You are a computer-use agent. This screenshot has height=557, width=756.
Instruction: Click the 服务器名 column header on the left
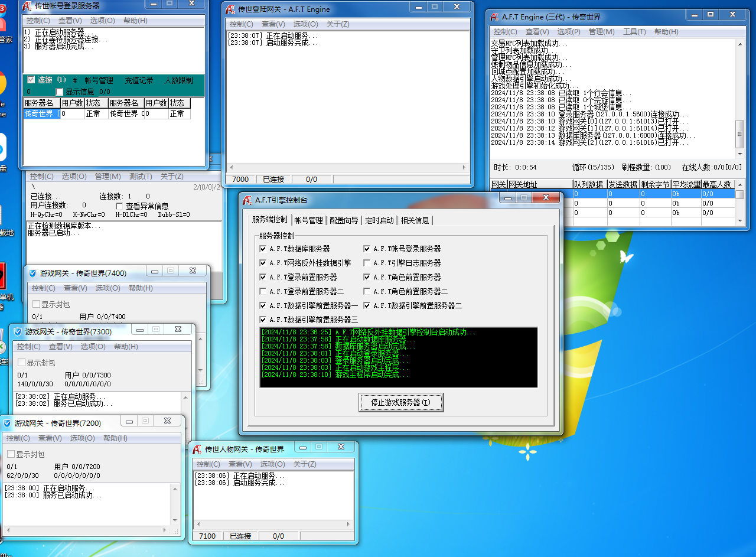pyautogui.click(x=41, y=103)
